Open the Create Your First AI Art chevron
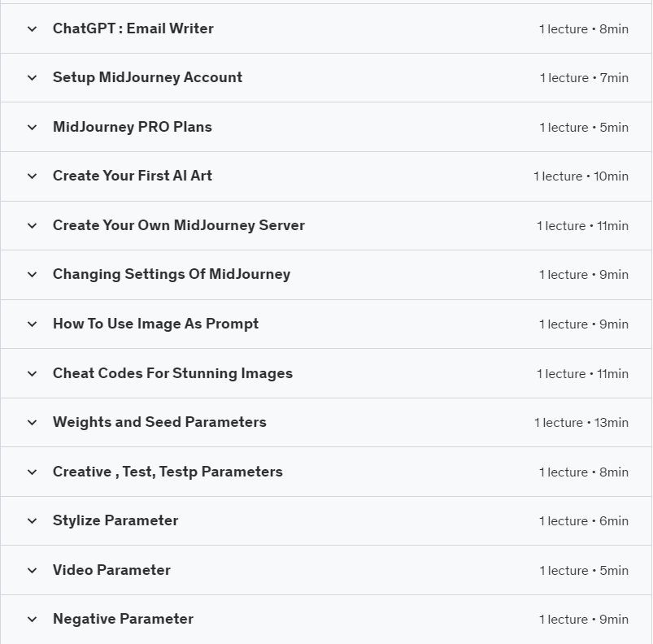Image resolution: width=653 pixels, height=644 pixels. click(x=32, y=176)
